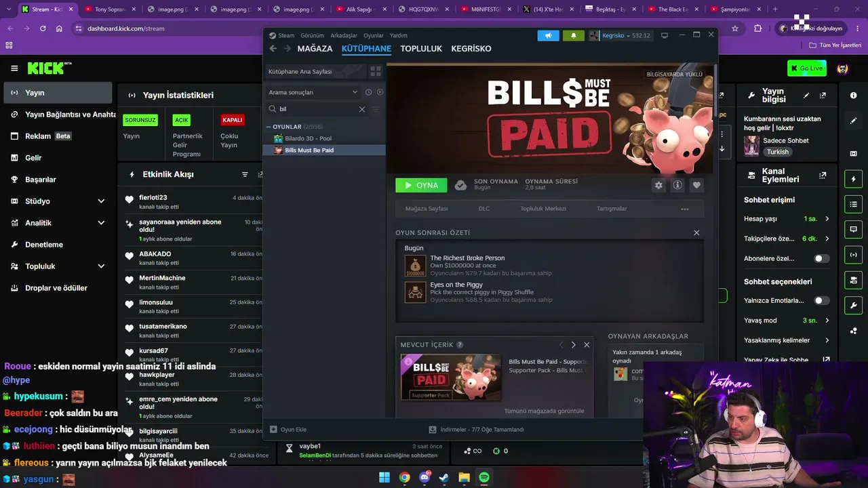
Task: Open Hesap yaşı setting chevron
Action: (827, 219)
